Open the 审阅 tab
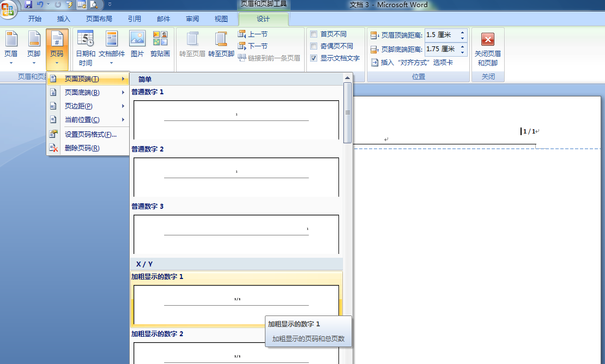605x364 pixels. (192, 19)
